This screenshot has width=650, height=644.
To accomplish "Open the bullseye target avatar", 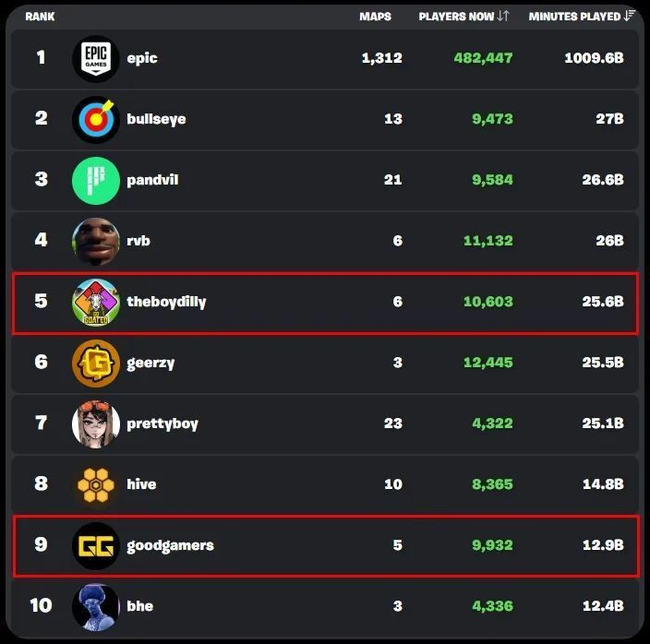I will coord(95,119).
